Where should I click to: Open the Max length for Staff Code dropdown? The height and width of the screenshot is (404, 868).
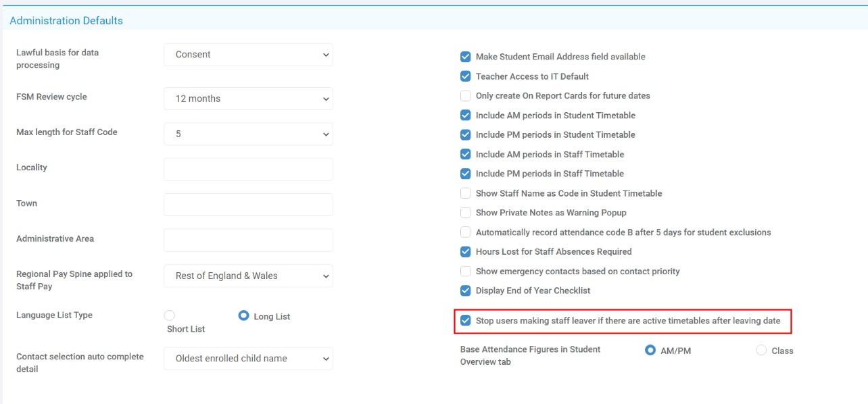click(248, 134)
